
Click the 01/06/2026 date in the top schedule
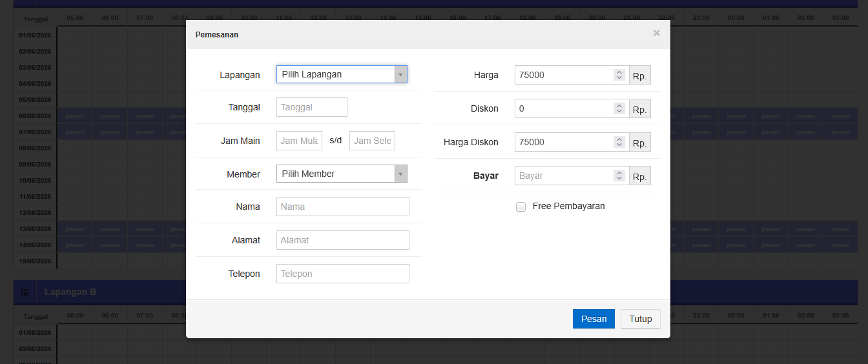tap(36, 35)
